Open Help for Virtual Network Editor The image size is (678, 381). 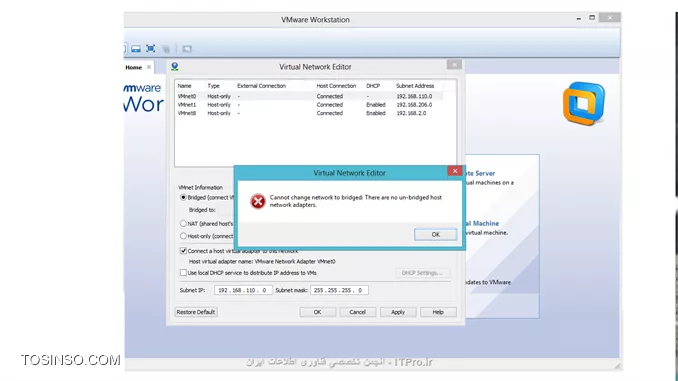[x=438, y=312]
